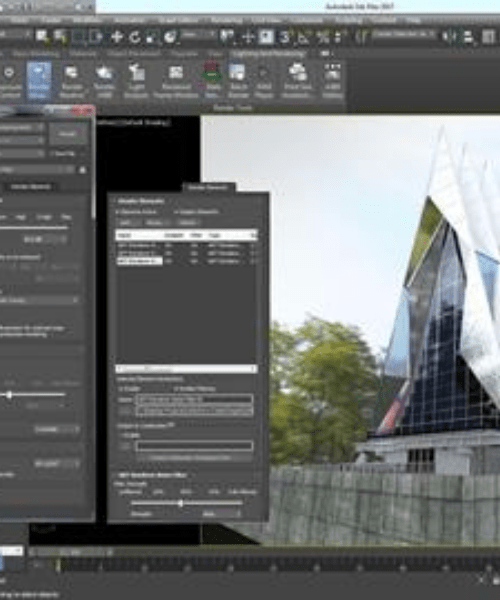Screen dimensions: 500x600
Task: Open State Sets from the ribbon
Action: tap(212, 81)
